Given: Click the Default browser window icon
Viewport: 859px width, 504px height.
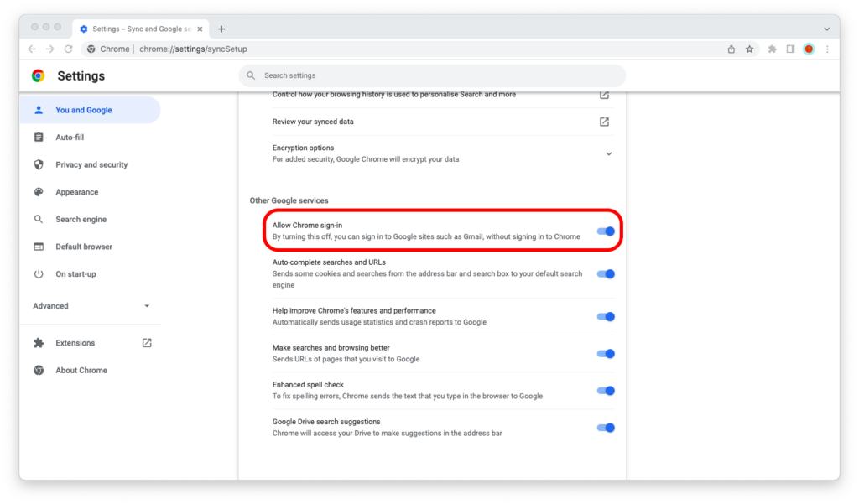Looking at the screenshot, I should point(39,247).
